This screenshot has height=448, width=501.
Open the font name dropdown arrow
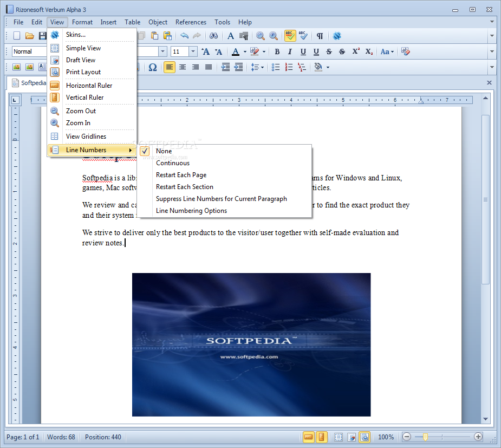click(162, 51)
